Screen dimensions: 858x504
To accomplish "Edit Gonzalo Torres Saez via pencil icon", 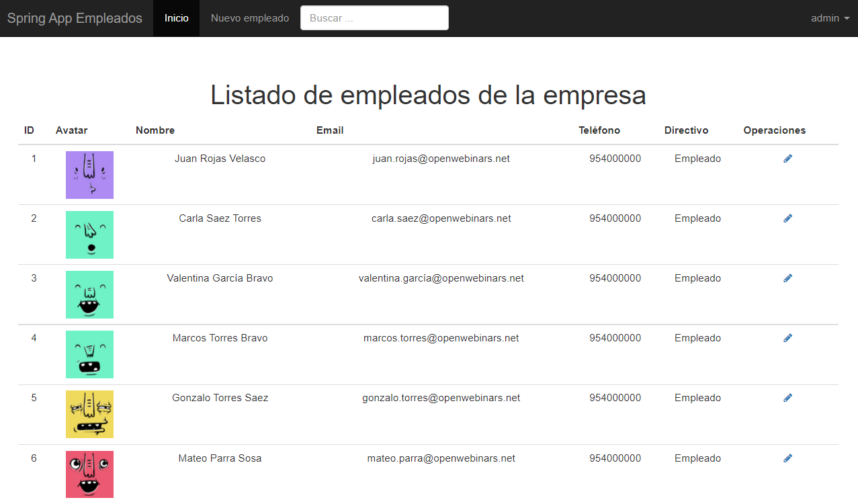I will click(x=787, y=397).
